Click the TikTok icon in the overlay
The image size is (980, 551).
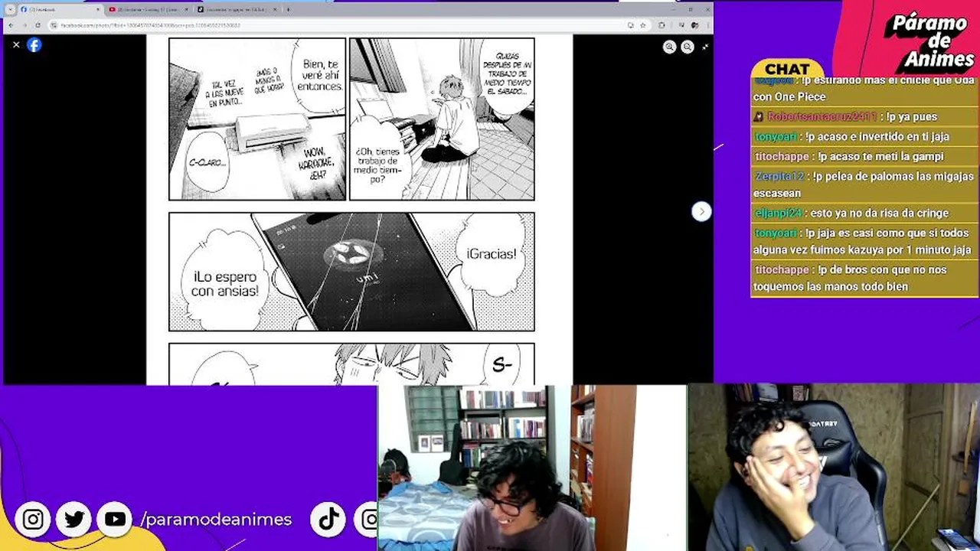click(x=328, y=520)
